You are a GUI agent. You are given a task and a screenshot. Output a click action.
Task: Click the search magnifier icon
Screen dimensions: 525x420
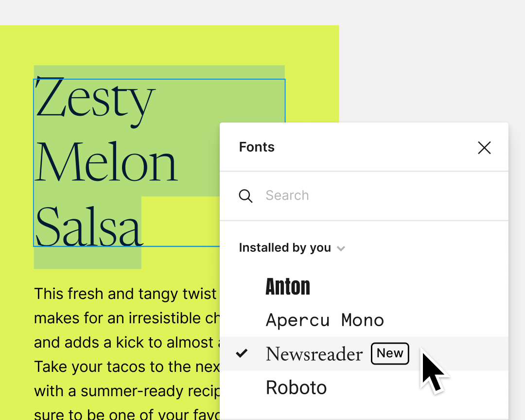click(246, 195)
